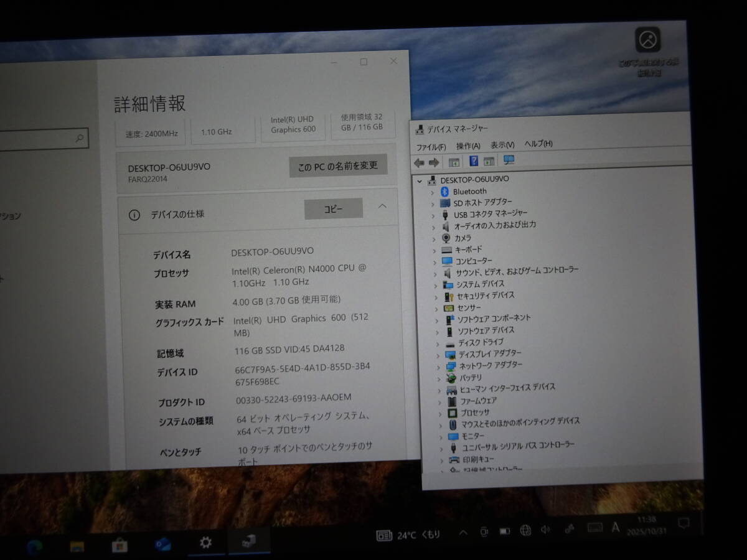Click the コピー button in device specs

tap(334, 209)
